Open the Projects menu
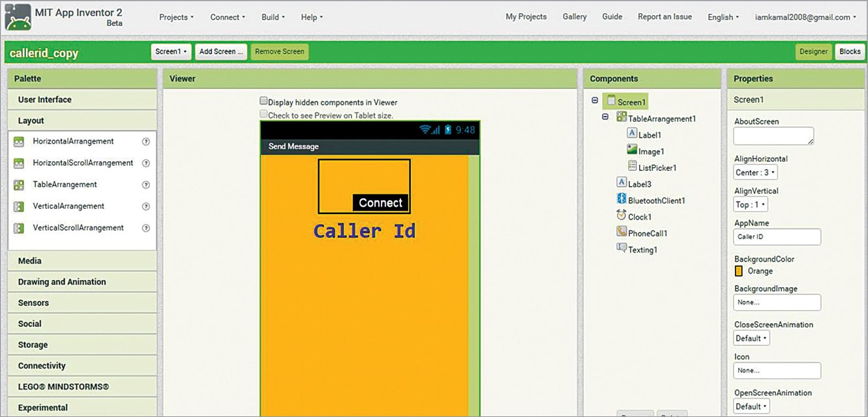The height and width of the screenshot is (417, 868). coord(175,18)
